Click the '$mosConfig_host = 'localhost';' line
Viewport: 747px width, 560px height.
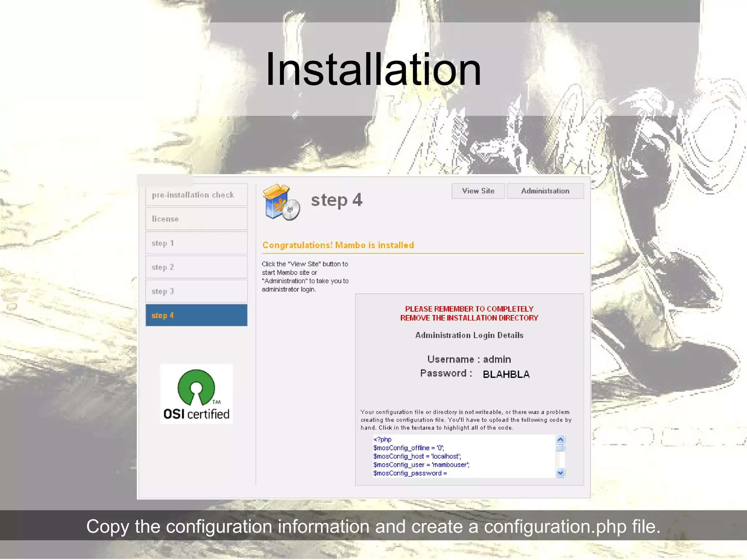(417, 456)
